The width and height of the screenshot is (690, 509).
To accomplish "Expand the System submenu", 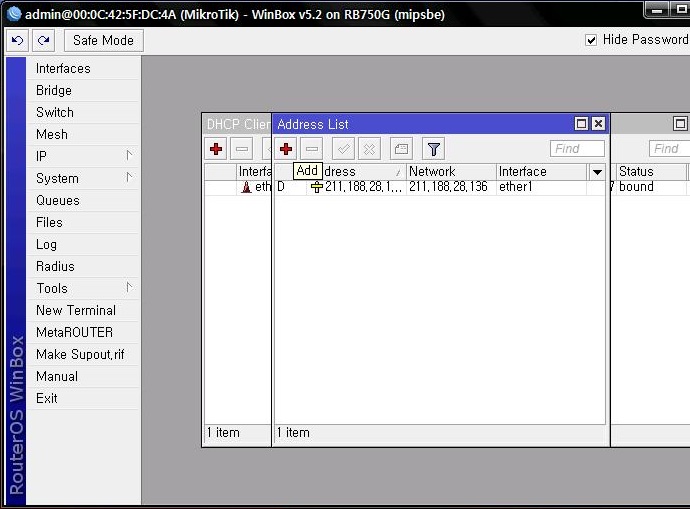I will point(84,178).
